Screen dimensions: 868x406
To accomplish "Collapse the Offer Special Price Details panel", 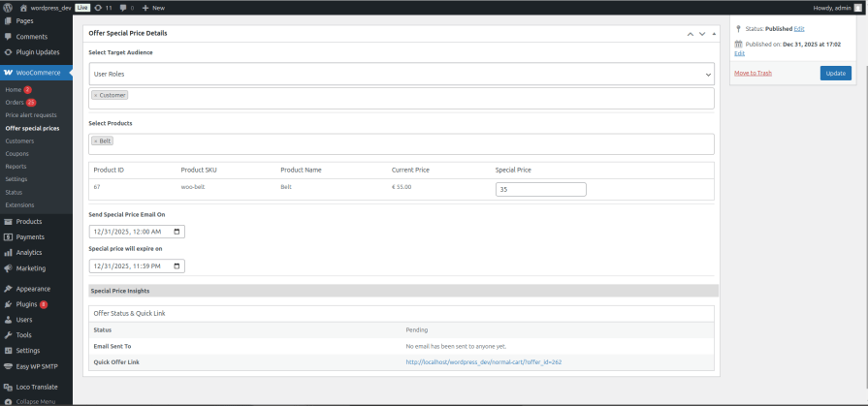I will (714, 34).
